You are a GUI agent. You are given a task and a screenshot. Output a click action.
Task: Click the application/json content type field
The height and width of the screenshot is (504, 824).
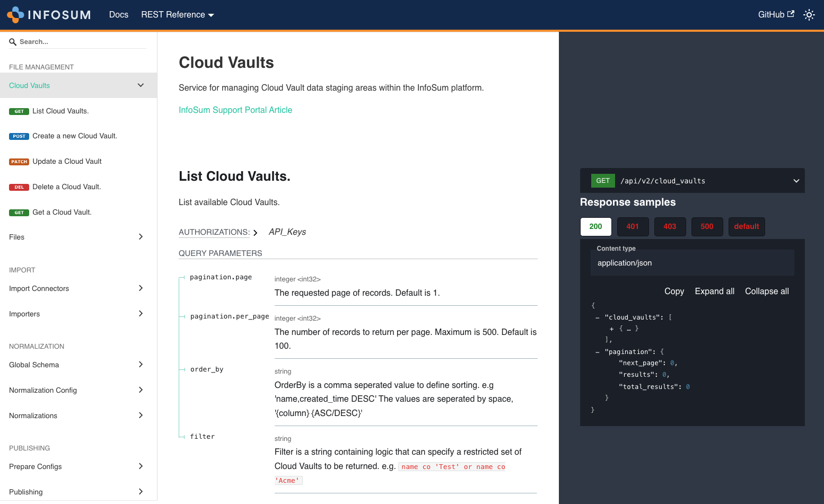click(692, 263)
